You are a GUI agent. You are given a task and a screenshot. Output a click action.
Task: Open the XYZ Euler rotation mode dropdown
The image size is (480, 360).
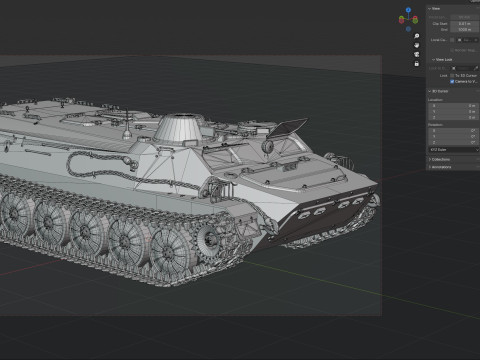click(x=454, y=150)
